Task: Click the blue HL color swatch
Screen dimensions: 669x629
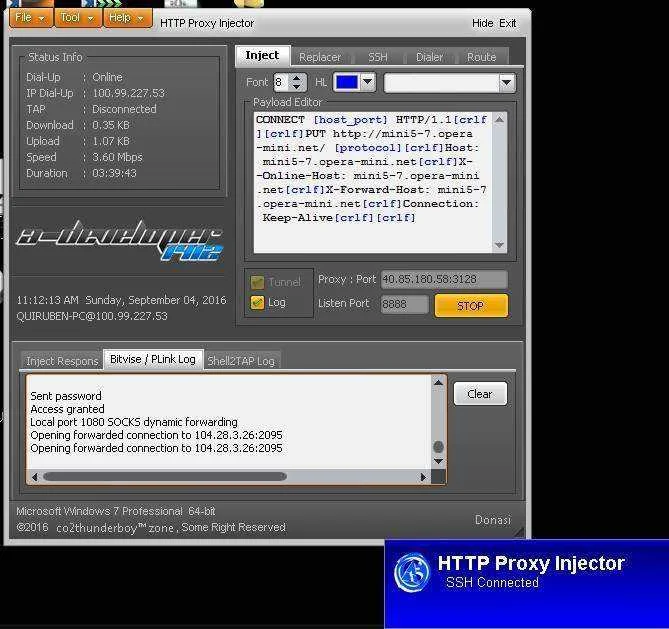Action: click(346, 82)
